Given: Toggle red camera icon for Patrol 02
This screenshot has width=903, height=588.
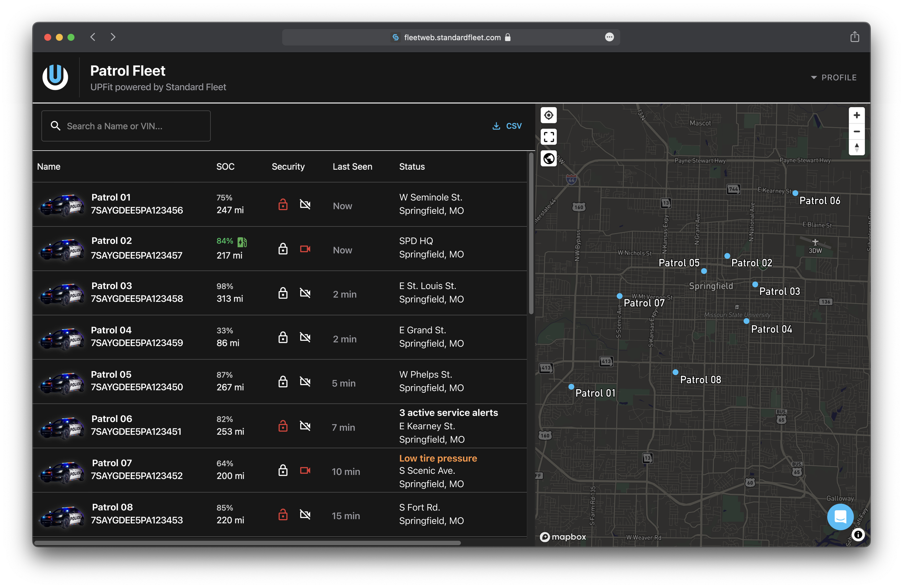Looking at the screenshot, I should (x=305, y=249).
